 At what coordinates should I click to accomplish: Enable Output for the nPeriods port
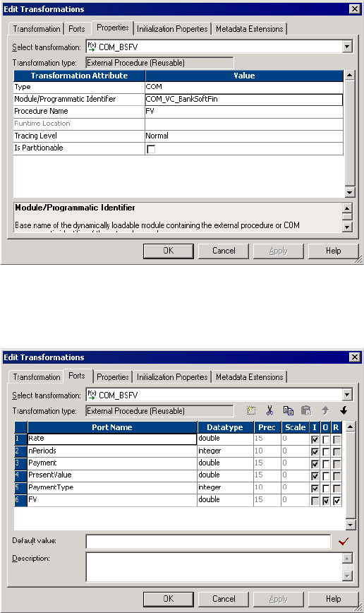click(x=326, y=451)
